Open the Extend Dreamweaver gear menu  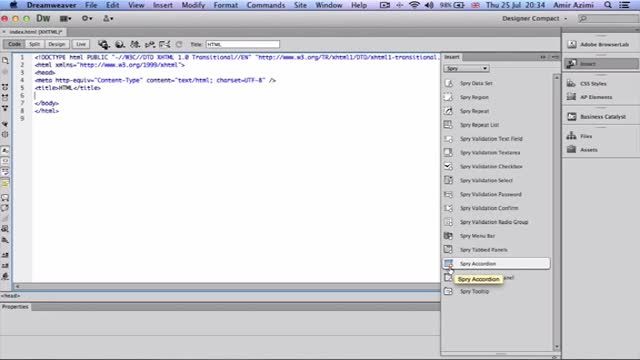tap(87, 18)
